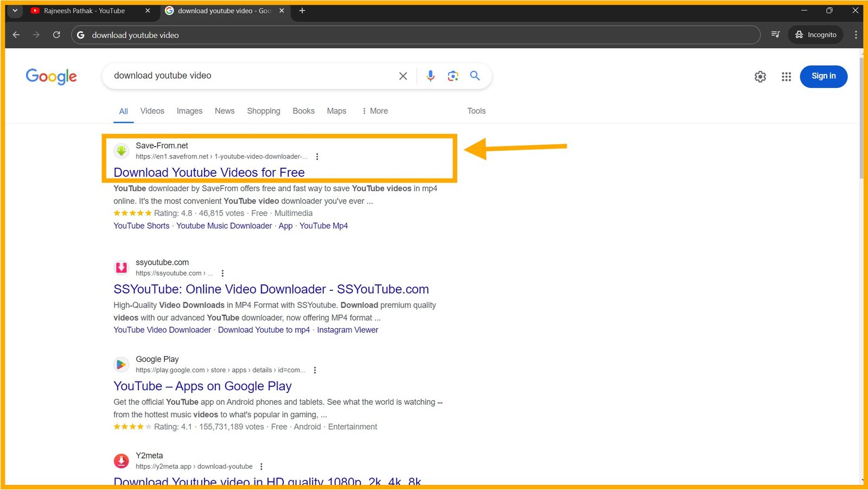Click the ssyoutube.com favicon
Viewport: 868px width, 490px height.
122,268
